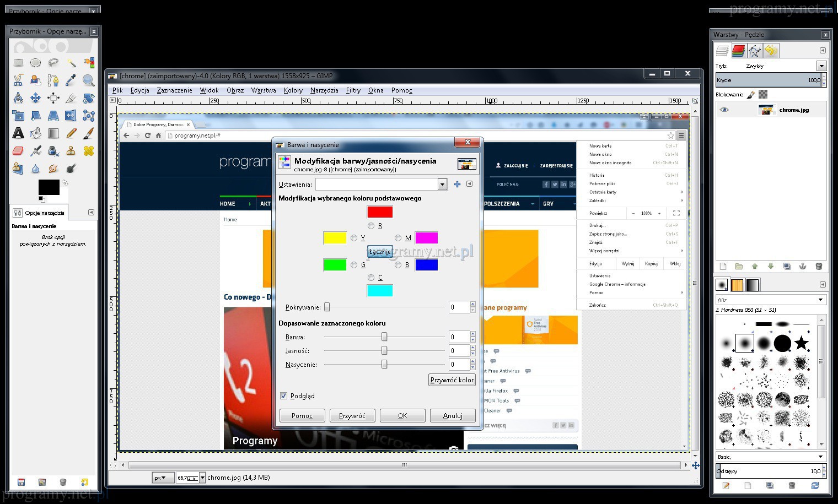Select the Text tool in toolbox

(18, 133)
